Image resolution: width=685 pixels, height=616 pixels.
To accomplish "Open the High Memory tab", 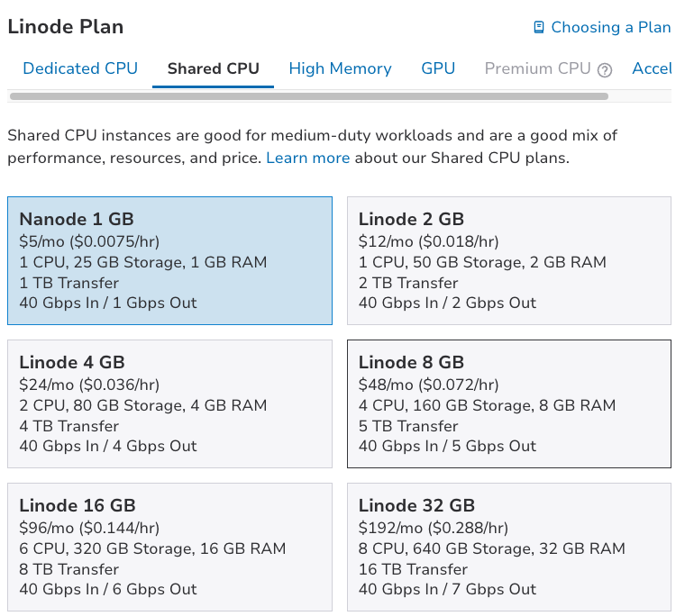I will pyautogui.click(x=341, y=68).
